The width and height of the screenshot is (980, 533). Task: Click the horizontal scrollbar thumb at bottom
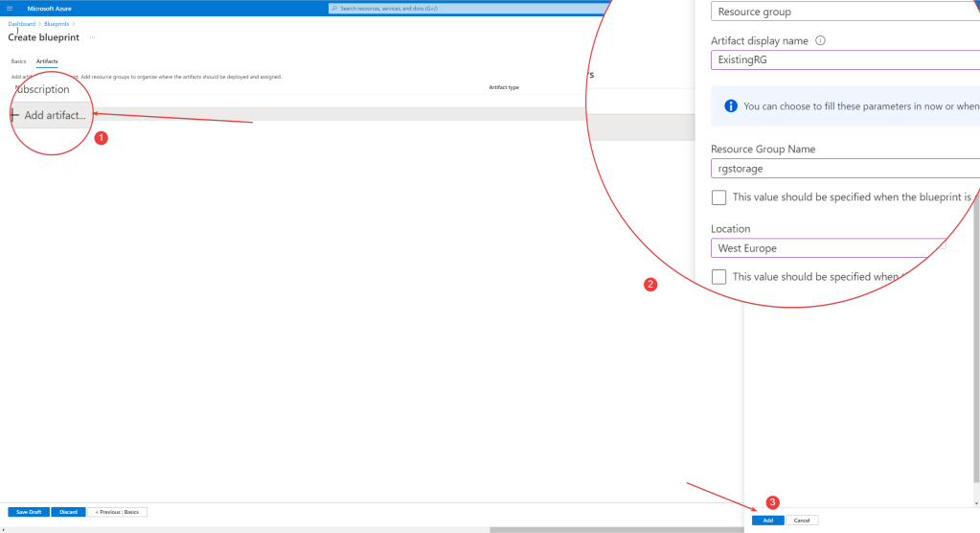click(x=613, y=529)
